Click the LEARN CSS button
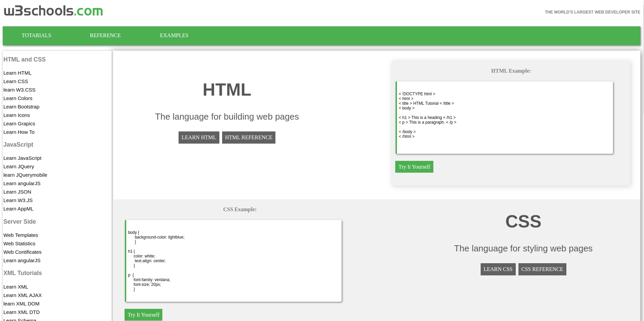The height and width of the screenshot is (321, 644). coord(498,269)
